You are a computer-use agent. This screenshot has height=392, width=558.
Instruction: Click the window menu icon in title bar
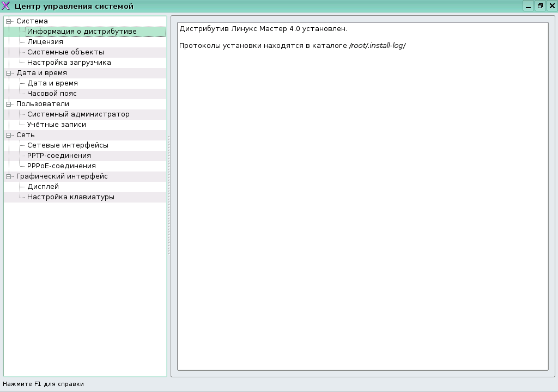[6, 6]
